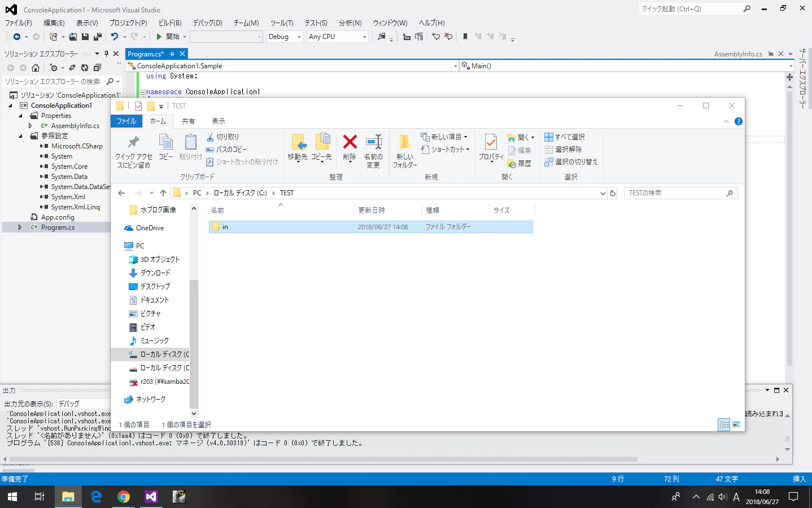This screenshot has height=508, width=812.
Task: Click the プロパティ icon in ribbon
Action: pyautogui.click(x=491, y=147)
